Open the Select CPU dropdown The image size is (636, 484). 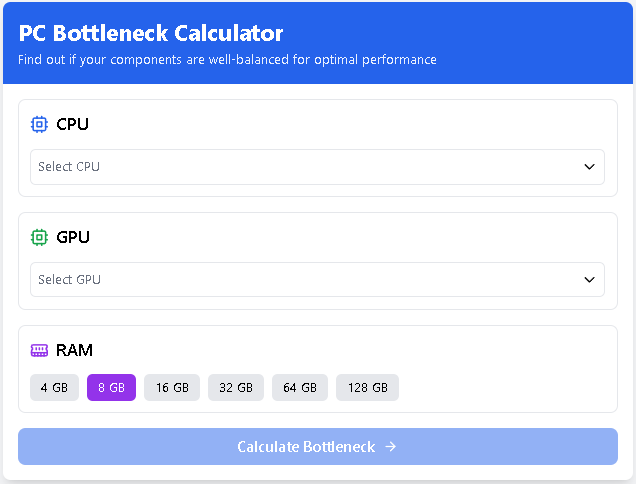click(317, 167)
